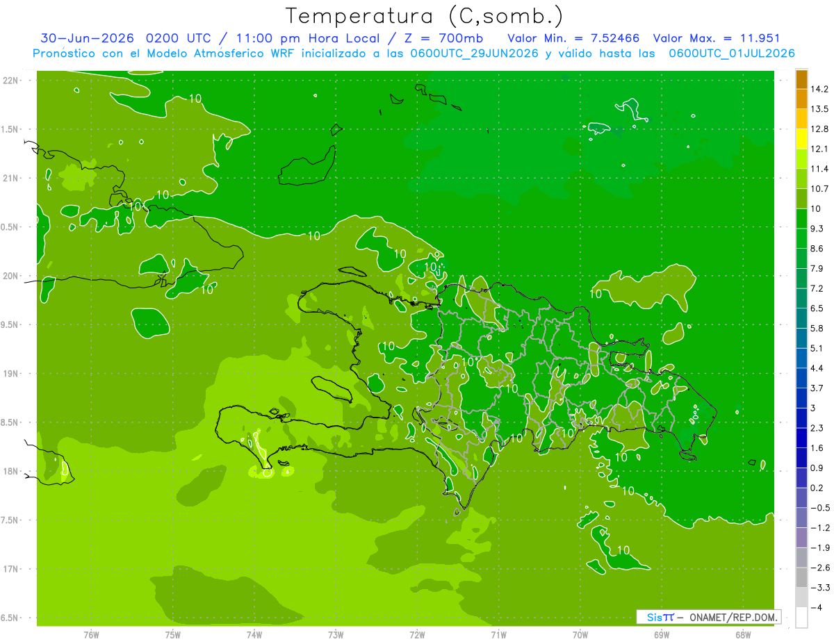Click the "20N" latitude label
The height and width of the screenshot is (644, 834).
(11, 276)
